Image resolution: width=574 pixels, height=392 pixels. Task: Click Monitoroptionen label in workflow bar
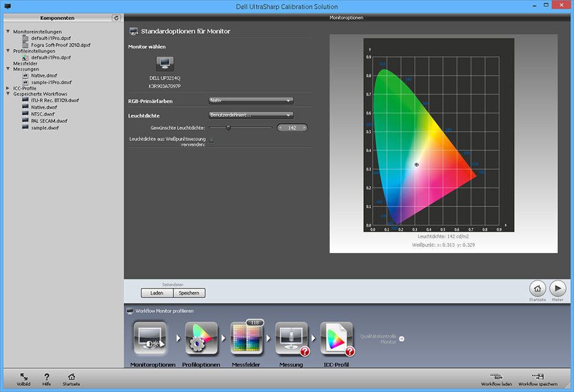[153, 364]
